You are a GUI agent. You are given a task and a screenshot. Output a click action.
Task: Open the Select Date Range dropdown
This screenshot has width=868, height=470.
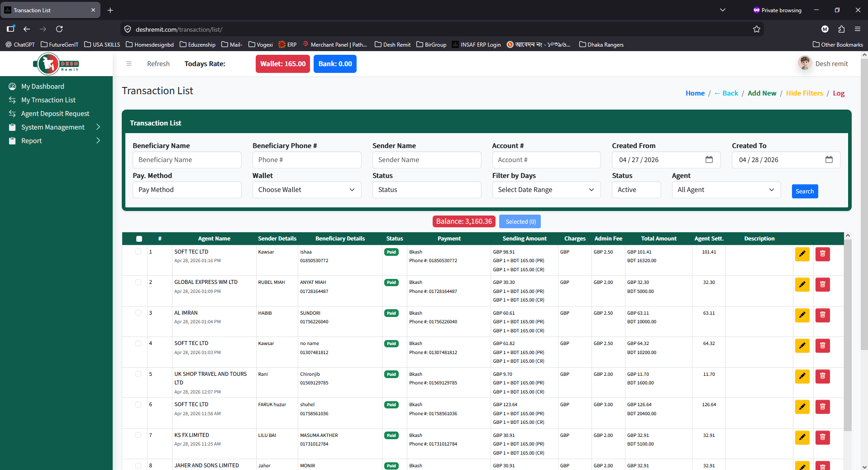(x=546, y=190)
